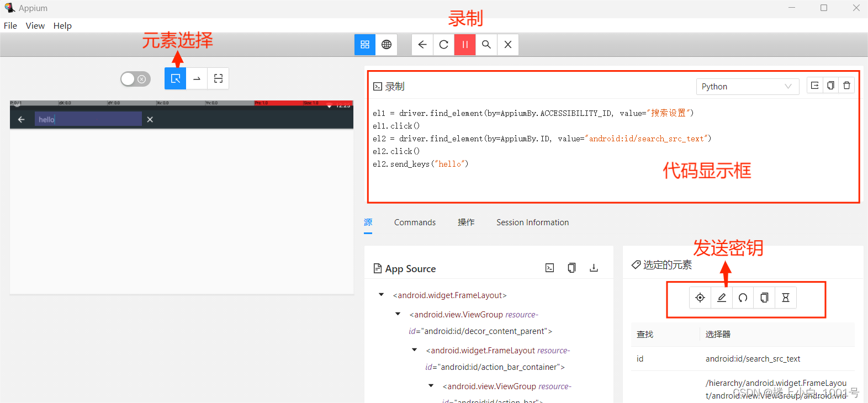Click the hello search field in screenshot
The width and height of the screenshot is (868, 403).
click(x=88, y=119)
